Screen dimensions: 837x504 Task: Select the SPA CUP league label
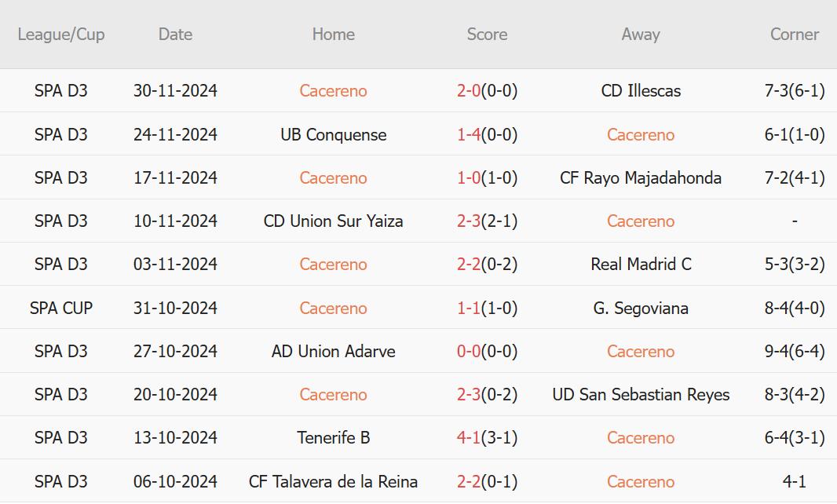coord(61,308)
